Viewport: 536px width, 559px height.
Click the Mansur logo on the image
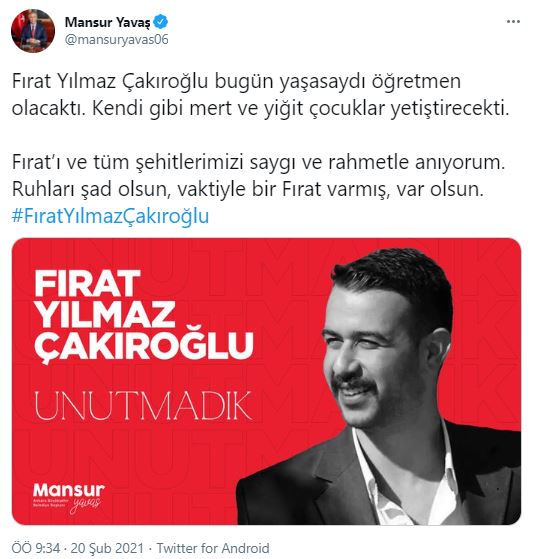[68, 498]
